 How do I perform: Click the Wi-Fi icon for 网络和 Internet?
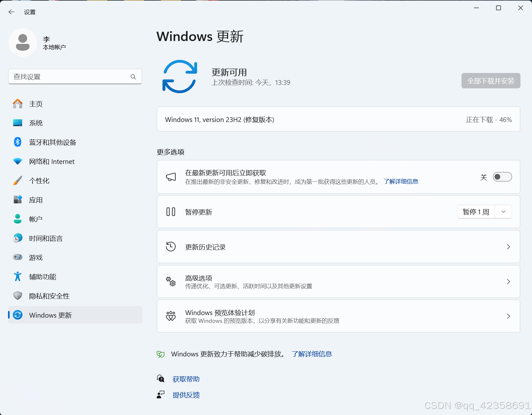(18, 161)
